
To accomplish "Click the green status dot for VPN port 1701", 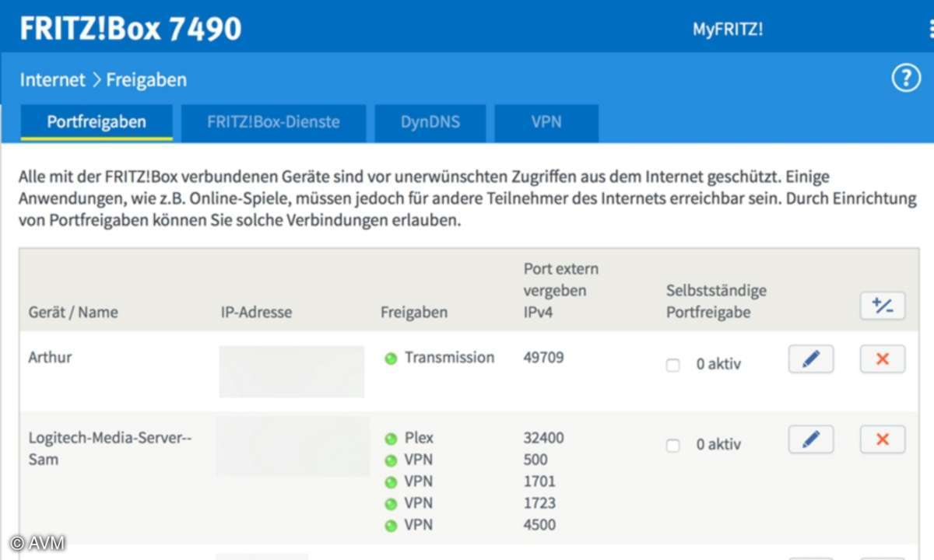I will coord(391,483).
